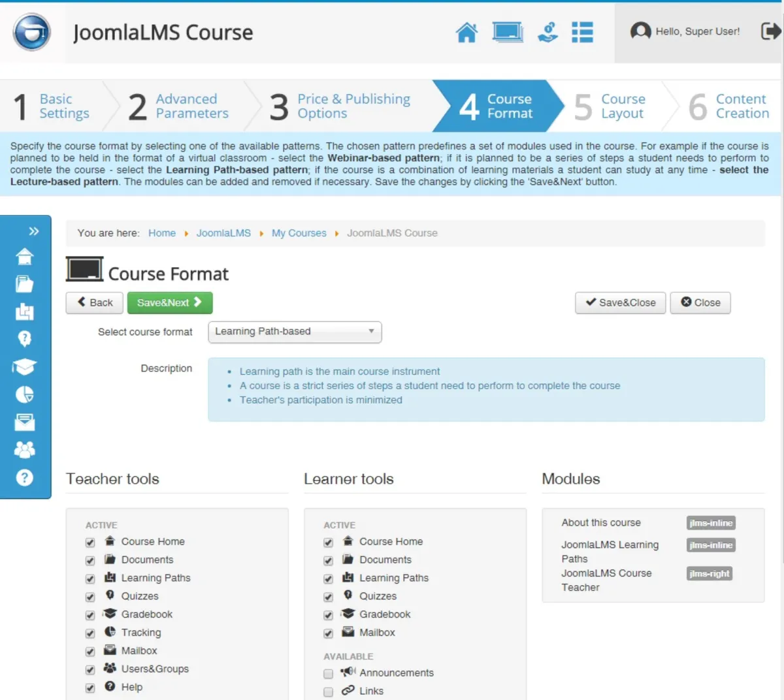Uncheck Teacher tools Course Home checkbox

pyautogui.click(x=90, y=543)
